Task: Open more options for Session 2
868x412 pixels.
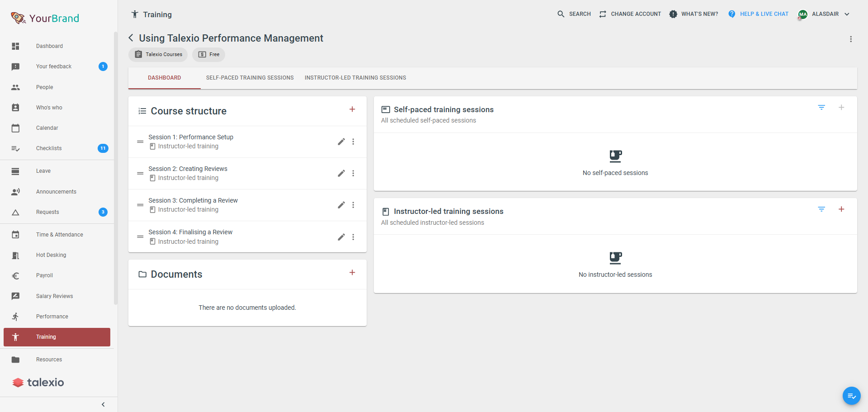Action: (x=353, y=173)
